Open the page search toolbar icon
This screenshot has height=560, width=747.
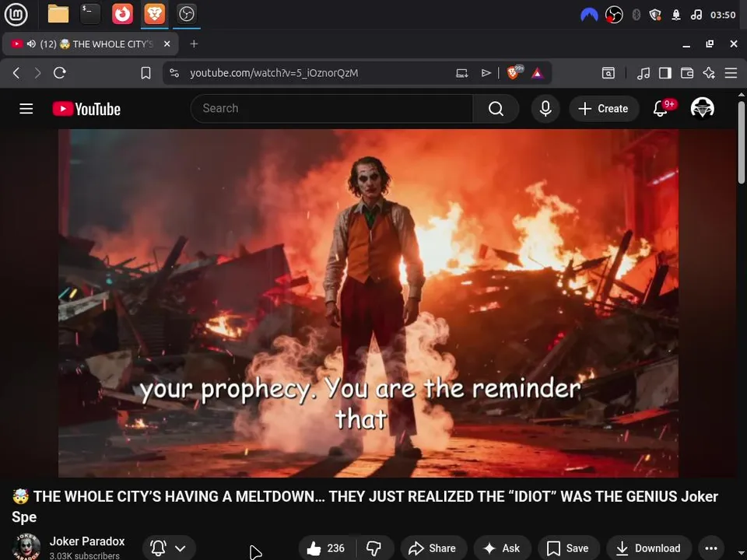[608, 73]
